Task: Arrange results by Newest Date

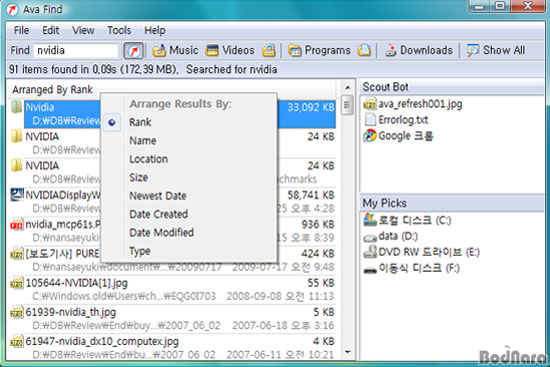Action: point(158,196)
